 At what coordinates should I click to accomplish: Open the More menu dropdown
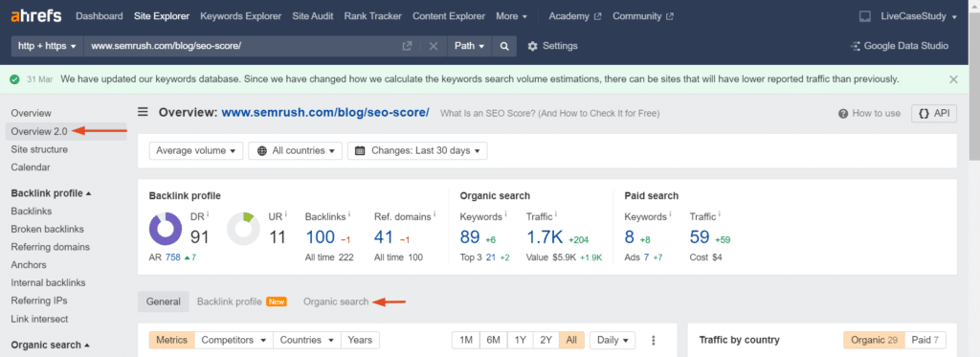(511, 16)
